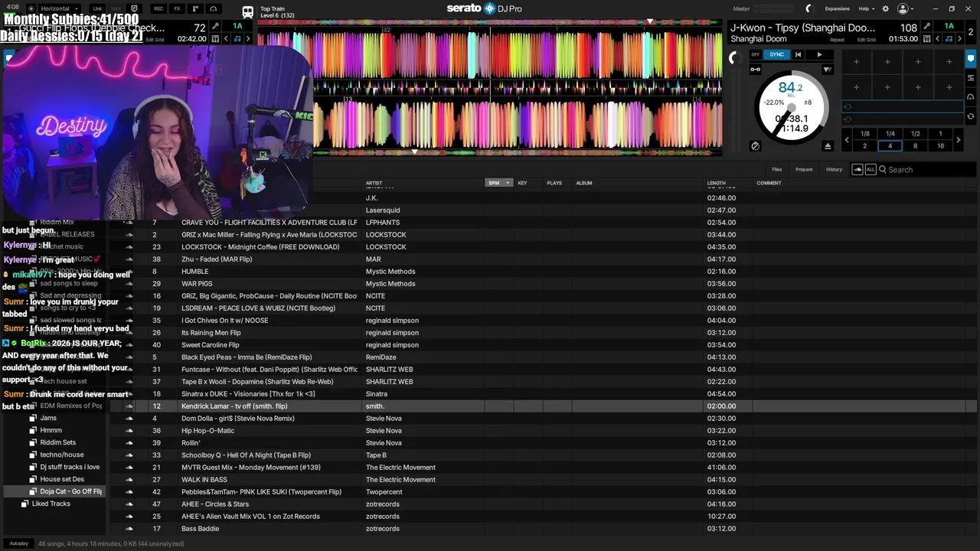The height and width of the screenshot is (551, 980).
Task: Toggle key sync on the right deck
Action: pos(949,39)
